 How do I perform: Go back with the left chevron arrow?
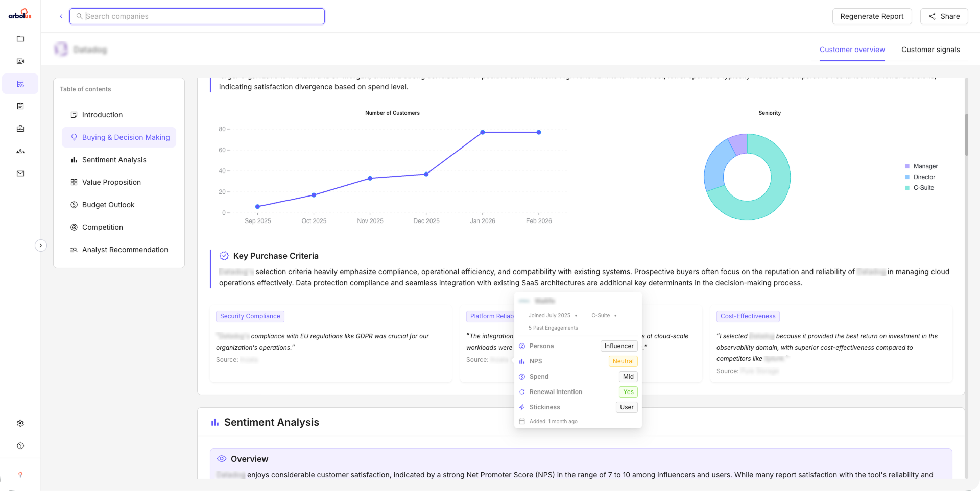point(61,16)
